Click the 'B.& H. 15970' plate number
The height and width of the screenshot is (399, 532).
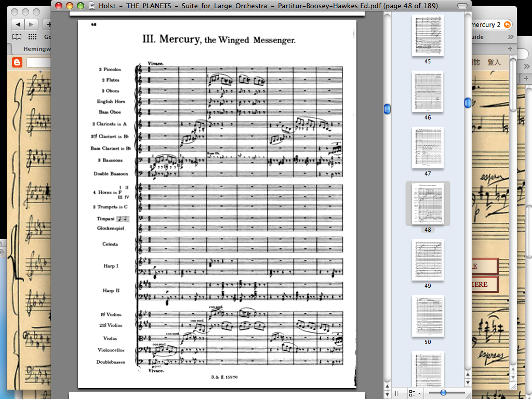(224, 377)
